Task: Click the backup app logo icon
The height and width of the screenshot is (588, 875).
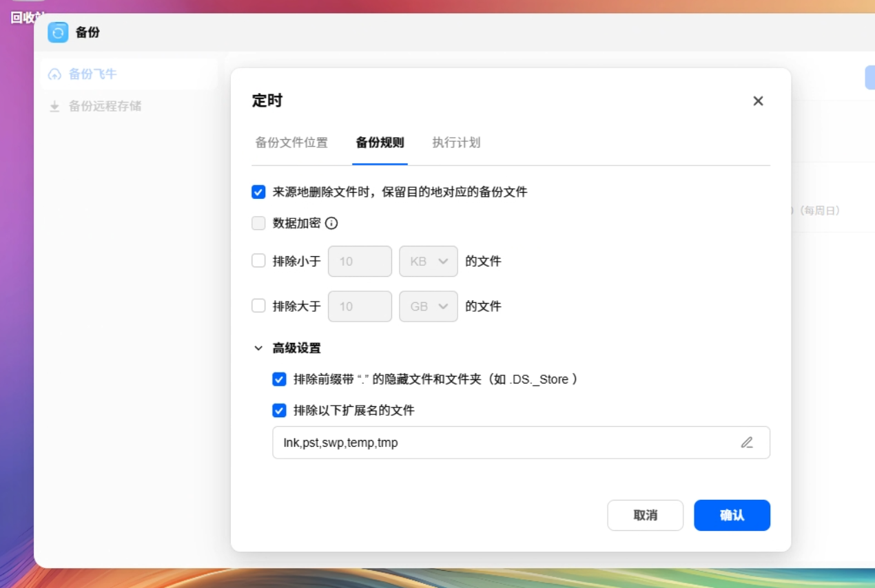Action: tap(58, 32)
